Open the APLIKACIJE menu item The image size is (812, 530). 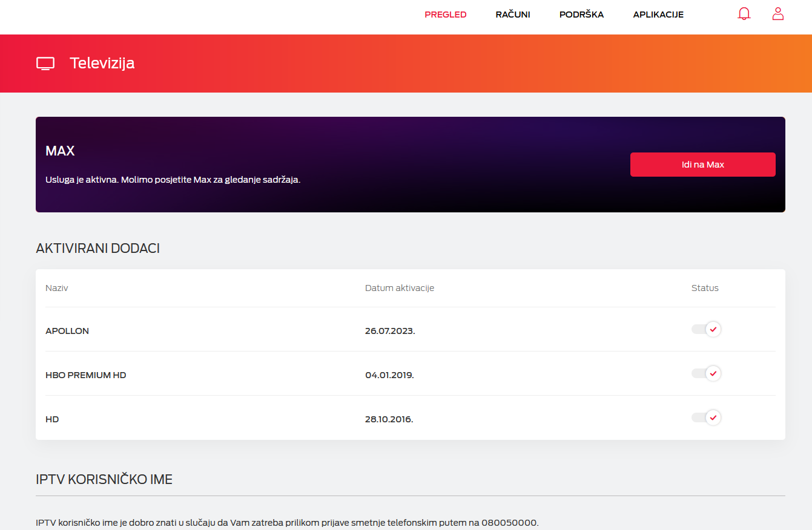click(x=658, y=15)
